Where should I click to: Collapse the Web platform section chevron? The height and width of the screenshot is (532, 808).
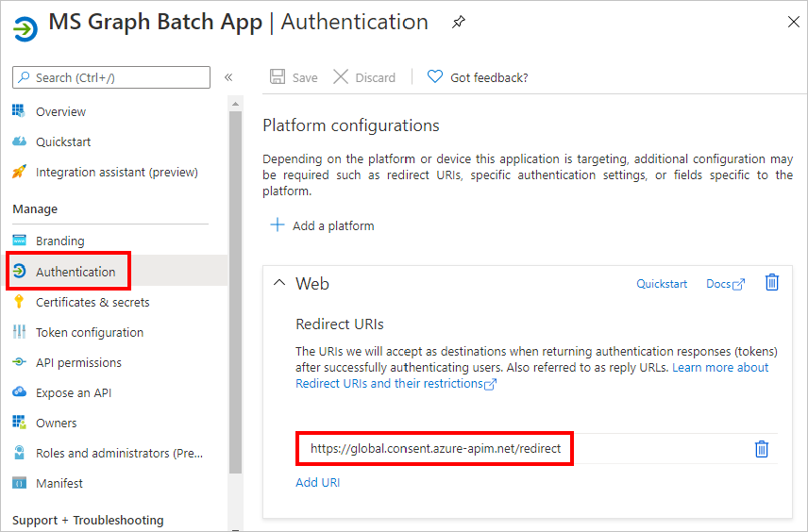point(279,283)
